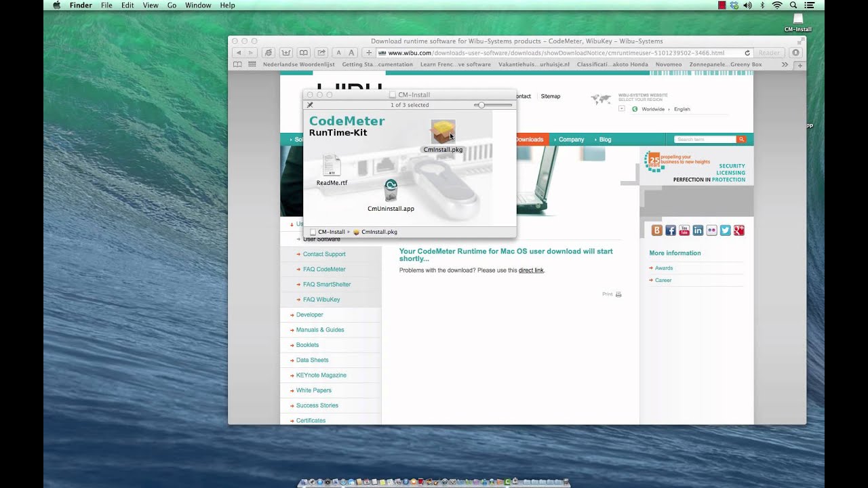Open the volume menu bar icon
Image resolution: width=868 pixels, height=488 pixels.
click(747, 5)
